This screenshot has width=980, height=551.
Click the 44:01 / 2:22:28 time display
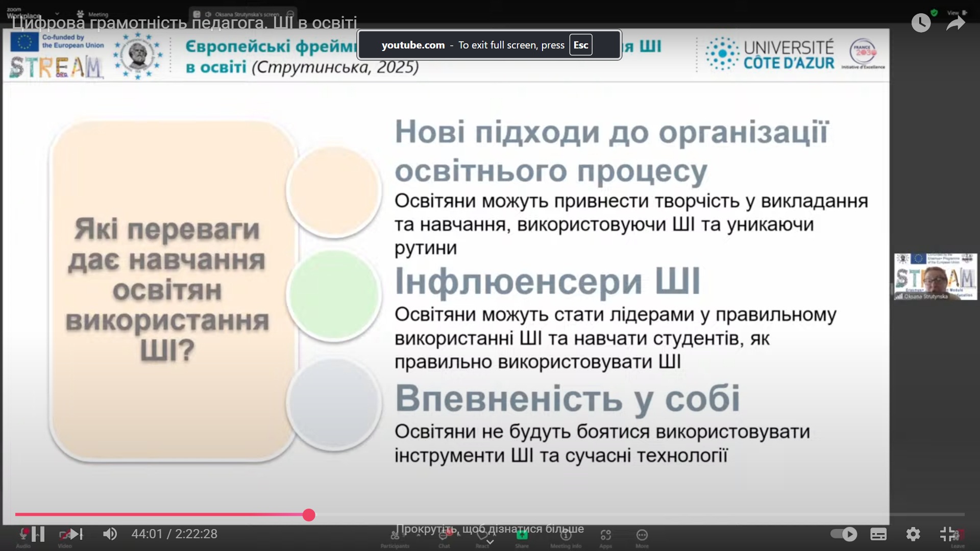pyautogui.click(x=174, y=534)
